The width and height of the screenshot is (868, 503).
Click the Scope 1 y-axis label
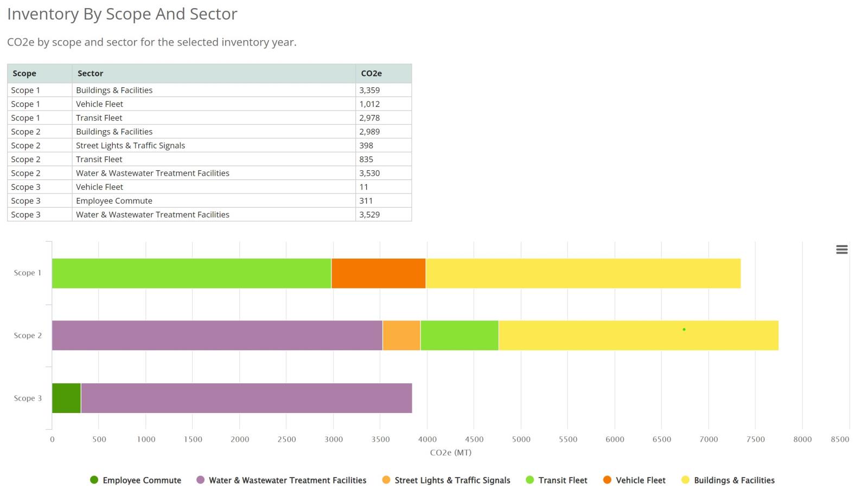click(x=28, y=273)
